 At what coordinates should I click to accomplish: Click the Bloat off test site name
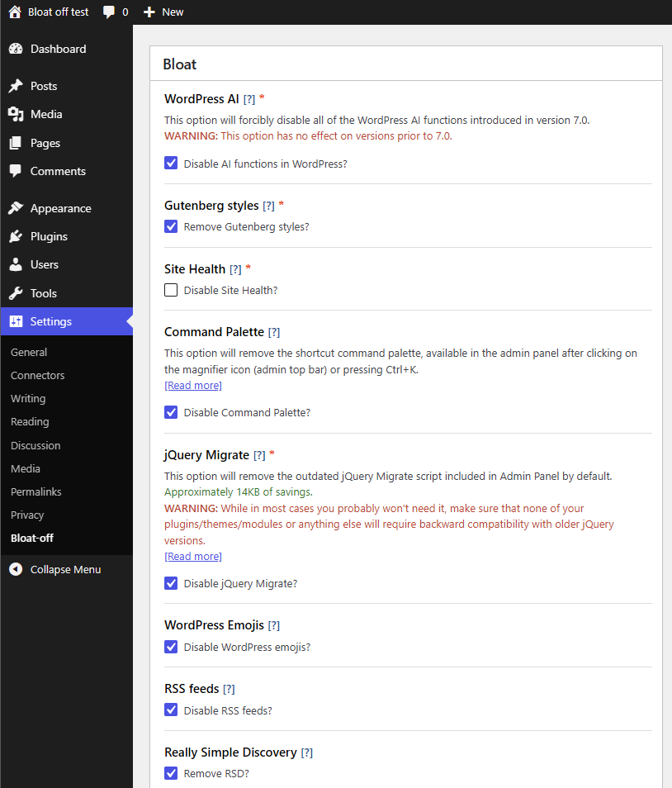tap(59, 12)
